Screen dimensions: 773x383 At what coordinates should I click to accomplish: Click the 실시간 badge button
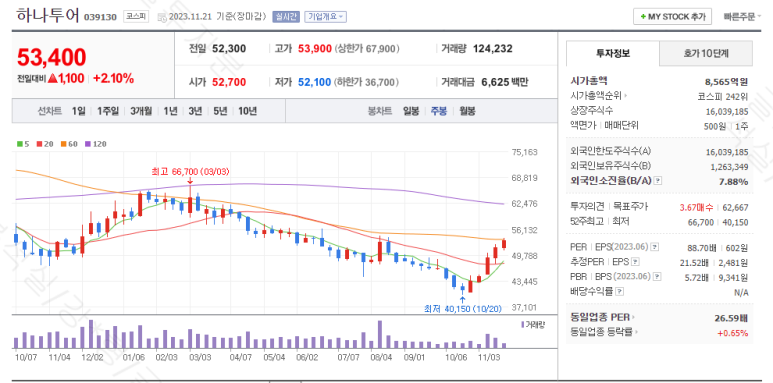click(286, 16)
